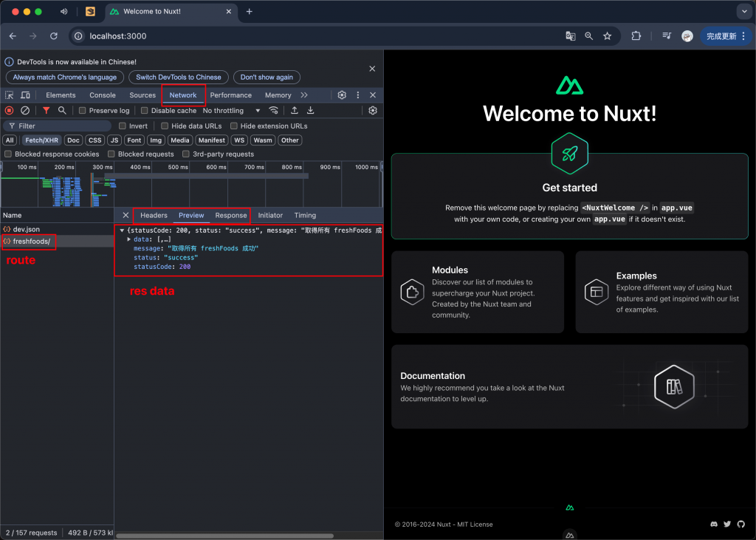
Task: Open DevTools settings gear
Action: pyautogui.click(x=342, y=95)
